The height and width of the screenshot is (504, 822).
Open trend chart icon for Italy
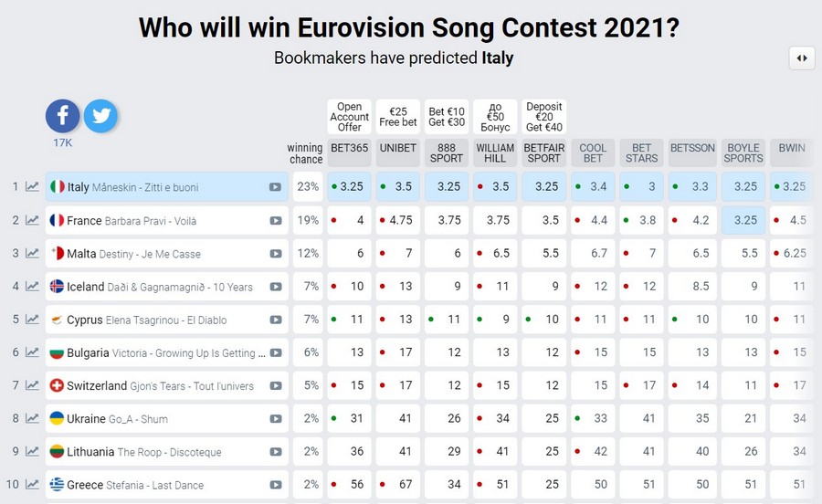point(32,187)
